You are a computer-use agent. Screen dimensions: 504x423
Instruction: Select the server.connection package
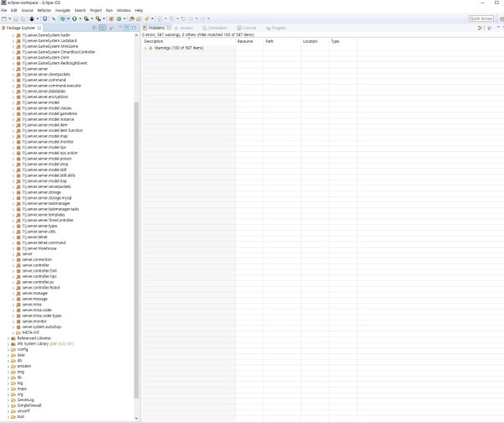pos(37,259)
